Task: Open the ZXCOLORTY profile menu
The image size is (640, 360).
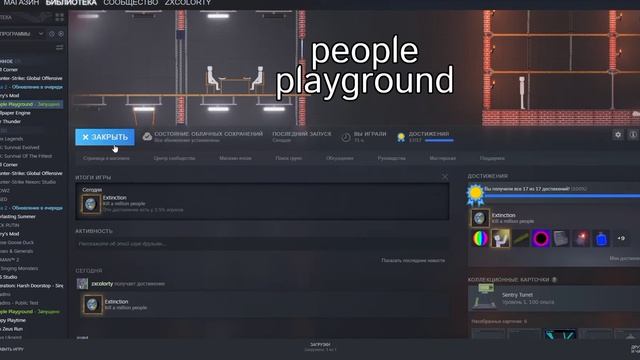Action: point(188,3)
